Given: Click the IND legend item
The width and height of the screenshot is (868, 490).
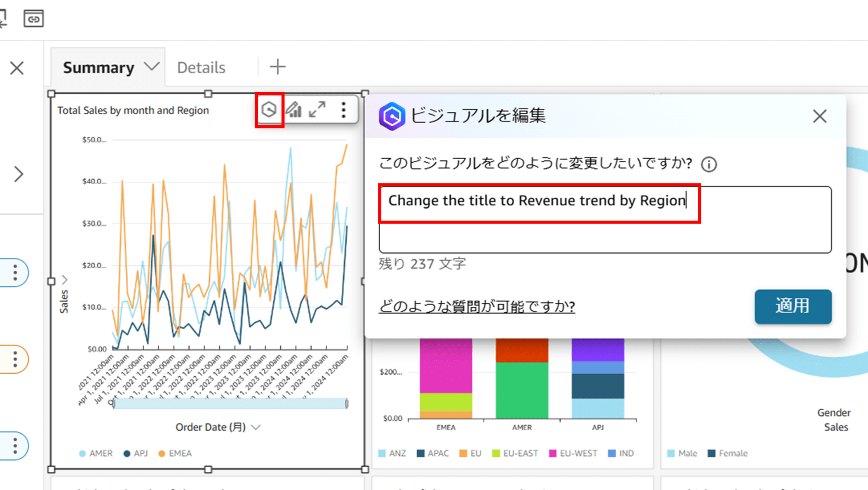Looking at the screenshot, I should 621,453.
